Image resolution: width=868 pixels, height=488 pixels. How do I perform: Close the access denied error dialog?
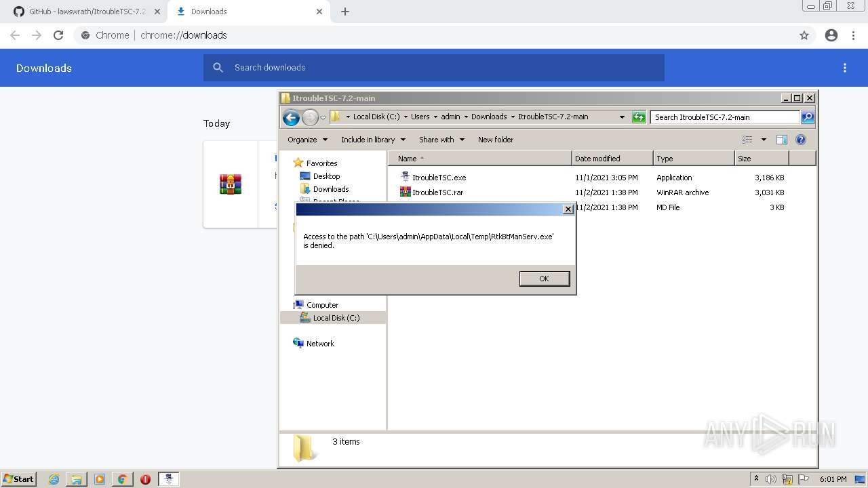tap(568, 209)
